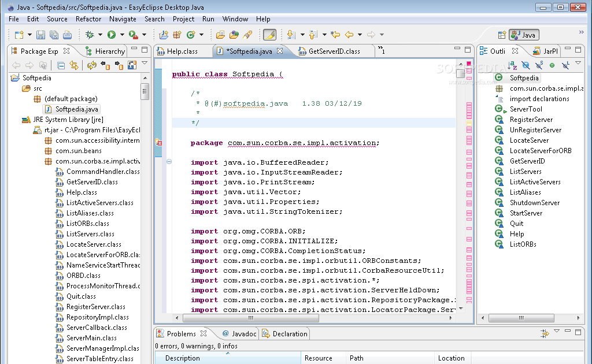Viewport: 592px width, 364px height.
Task: Switch to the Declaration tab
Action: (x=286, y=334)
